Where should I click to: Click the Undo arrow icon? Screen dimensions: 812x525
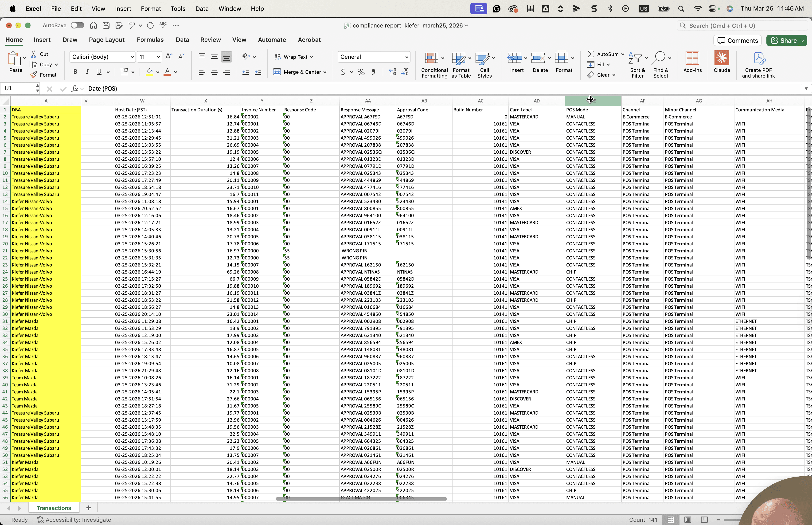tap(132, 25)
